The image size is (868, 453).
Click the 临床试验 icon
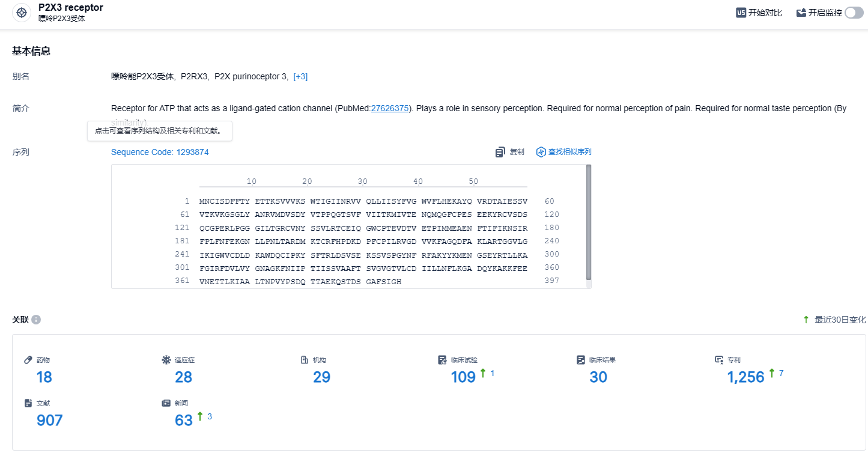[443, 360]
